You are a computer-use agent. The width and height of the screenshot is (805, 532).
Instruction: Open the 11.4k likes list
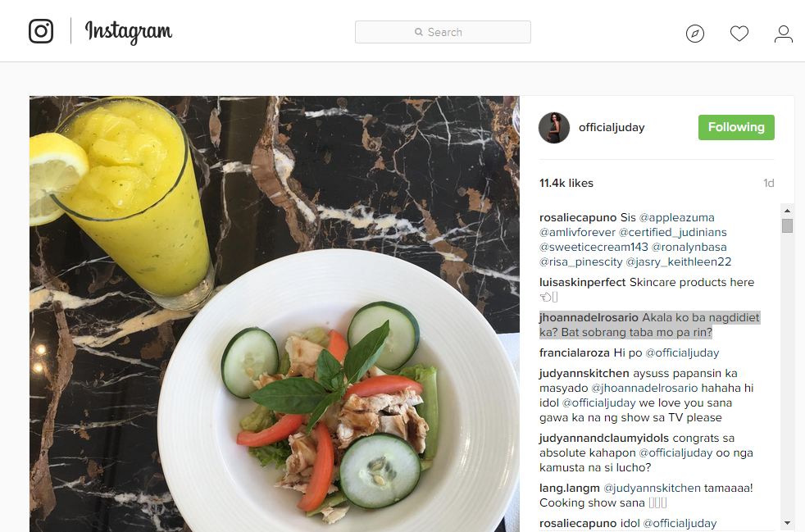click(x=566, y=183)
